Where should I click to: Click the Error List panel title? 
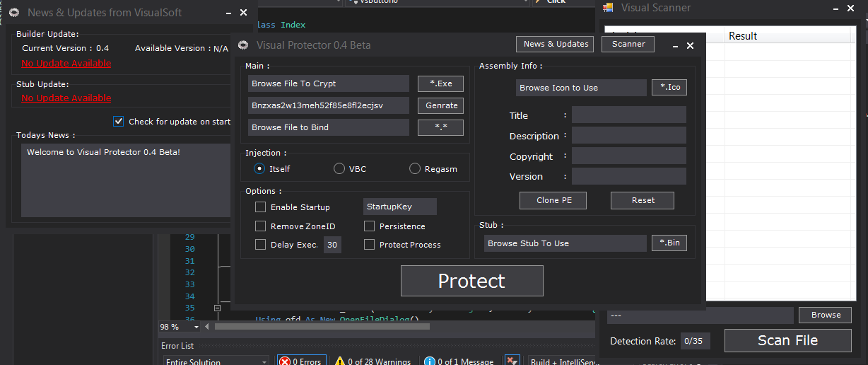(177, 346)
